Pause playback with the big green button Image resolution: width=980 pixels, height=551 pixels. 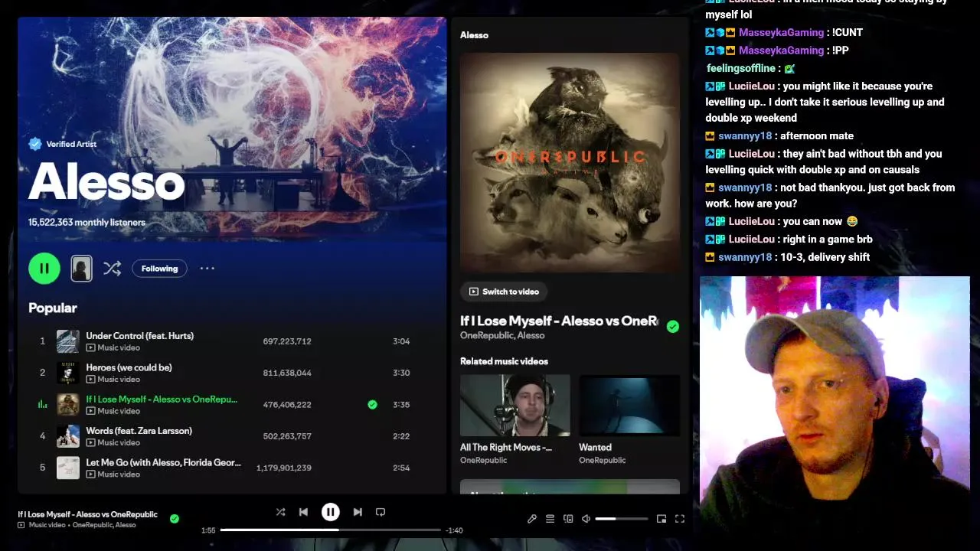(44, 269)
